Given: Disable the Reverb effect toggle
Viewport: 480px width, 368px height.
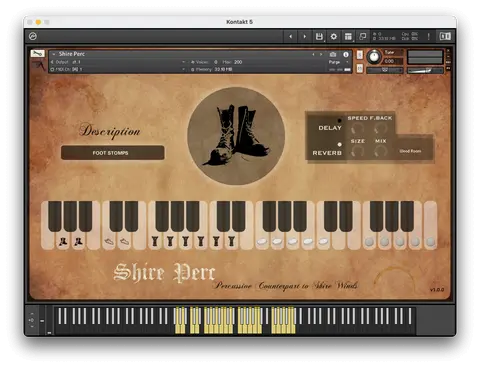Looking at the screenshot, I should tap(339, 144).
